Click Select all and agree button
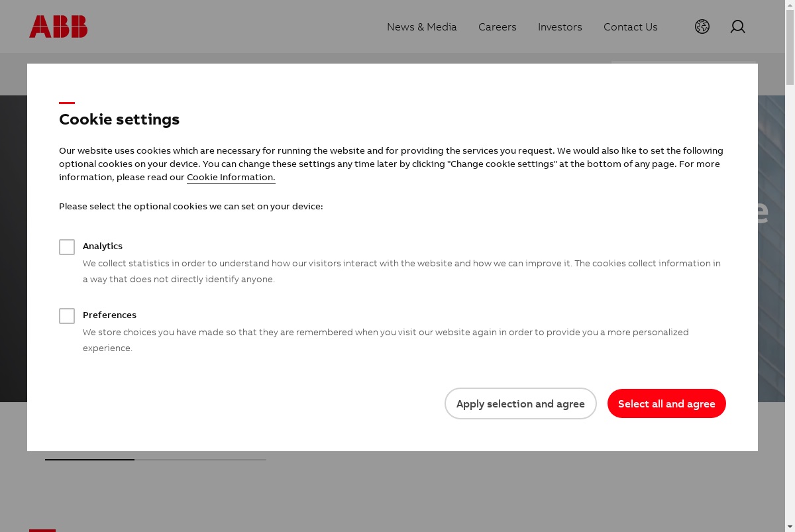Screen dimensions: 795x532 pyautogui.click(x=666, y=403)
